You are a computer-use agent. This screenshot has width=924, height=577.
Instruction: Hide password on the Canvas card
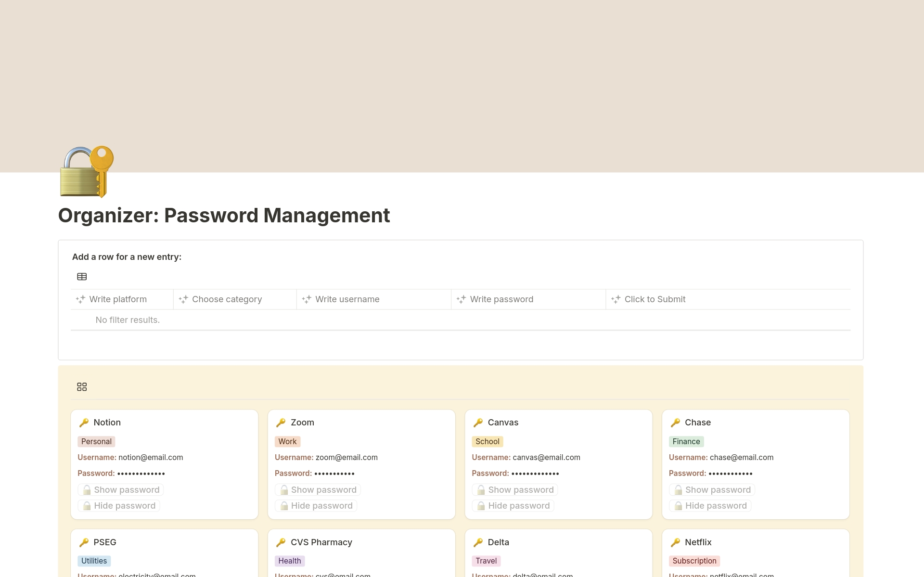[513, 506]
